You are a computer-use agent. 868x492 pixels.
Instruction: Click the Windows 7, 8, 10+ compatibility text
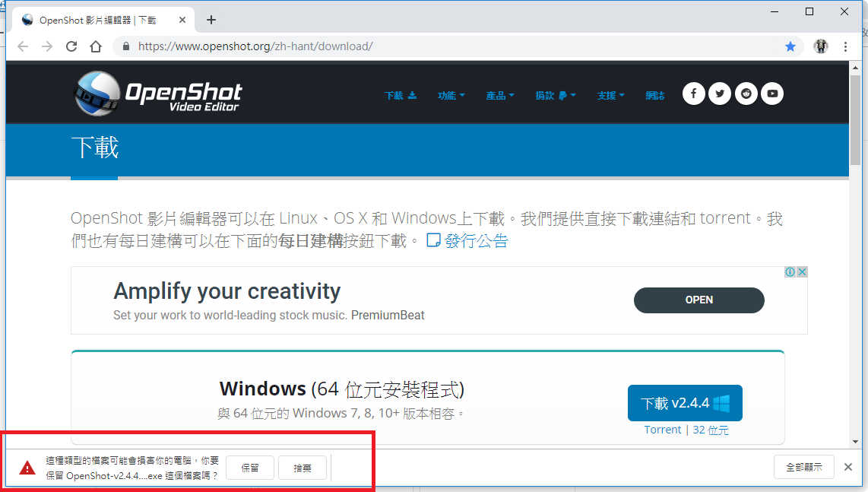(x=341, y=414)
